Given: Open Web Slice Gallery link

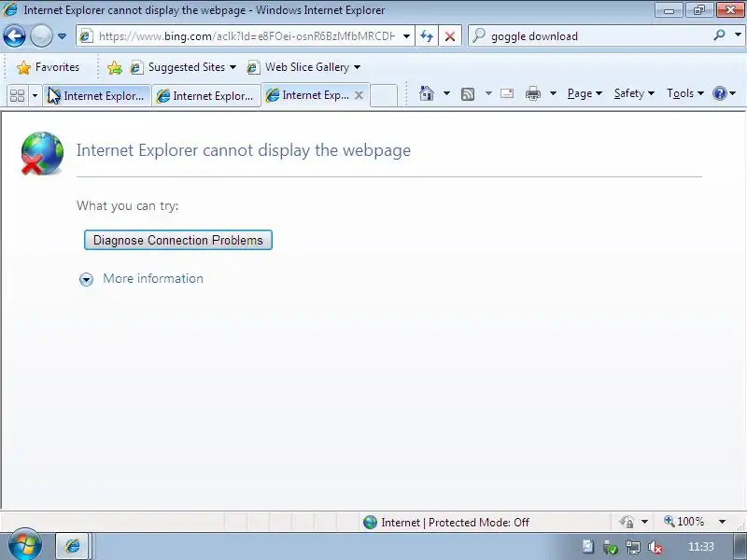Looking at the screenshot, I should (303, 67).
